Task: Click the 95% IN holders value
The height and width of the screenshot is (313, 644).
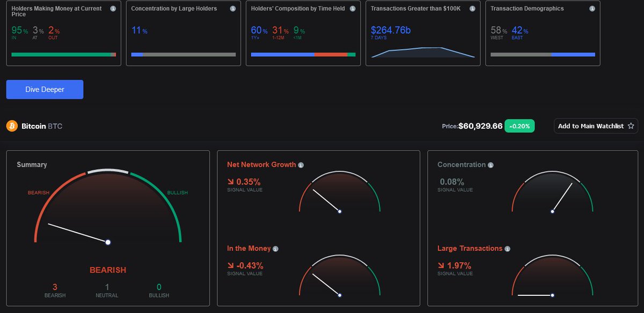Action: pos(19,31)
